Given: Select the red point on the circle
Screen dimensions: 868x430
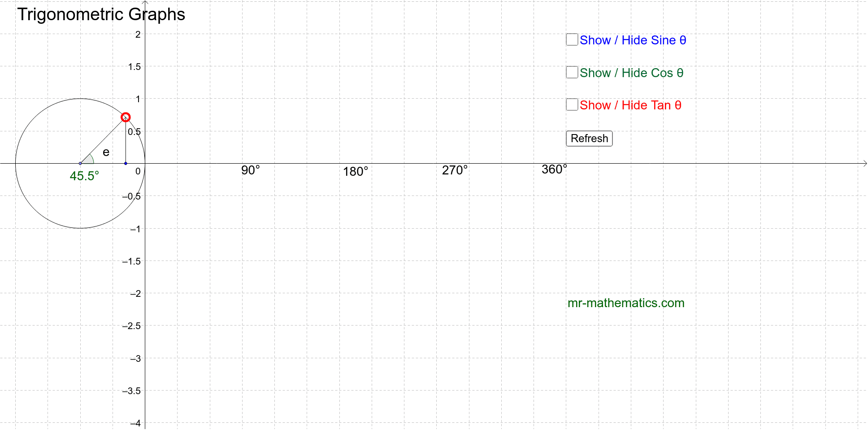Looking at the screenshot, I should click(126, 117).
